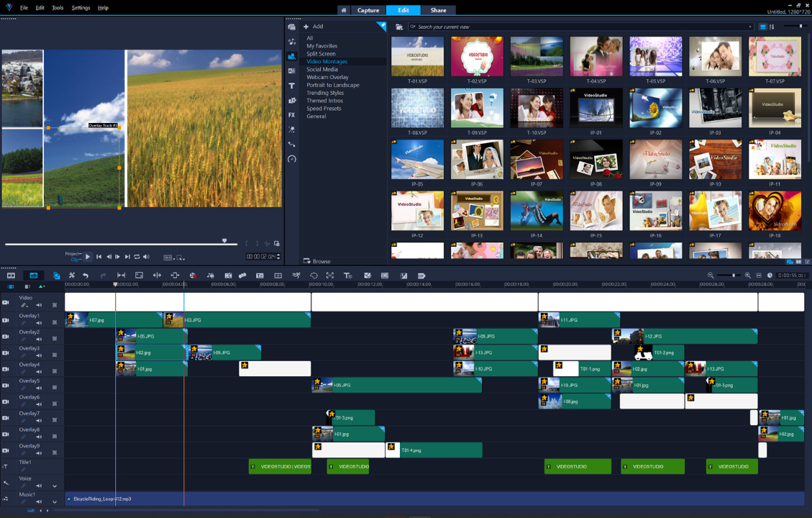Select the Themed Intros category
Screen dimensions: 812x518
324,101
